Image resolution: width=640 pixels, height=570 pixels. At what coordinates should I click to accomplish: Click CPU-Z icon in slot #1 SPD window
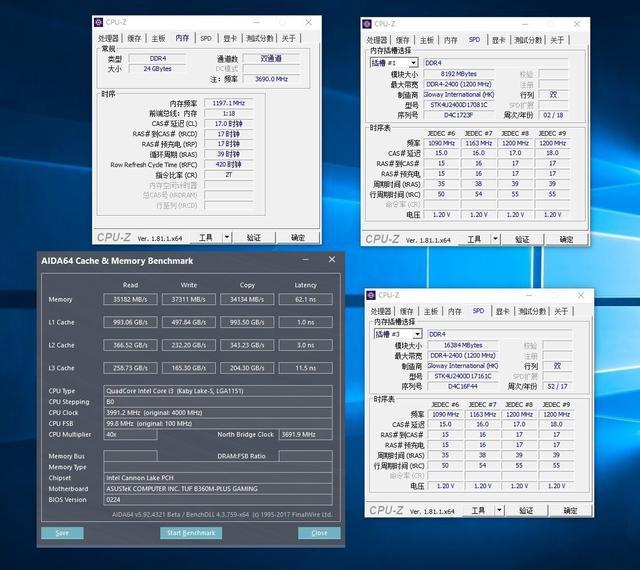tap(367, 24)
